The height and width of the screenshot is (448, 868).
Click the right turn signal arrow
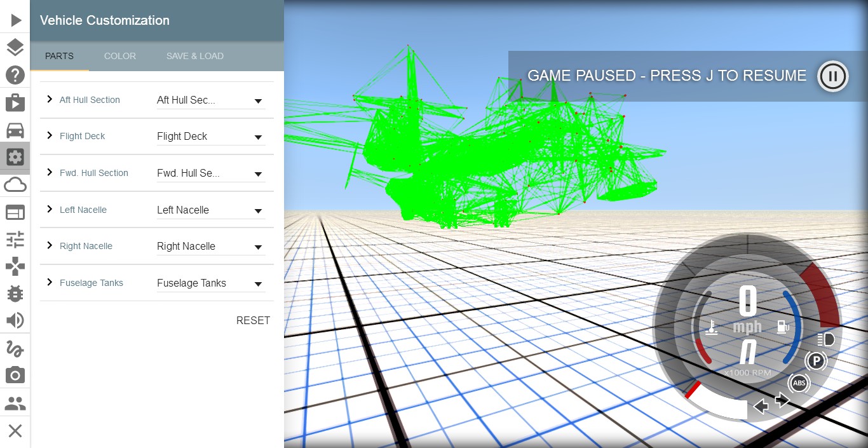coord(782,400)
